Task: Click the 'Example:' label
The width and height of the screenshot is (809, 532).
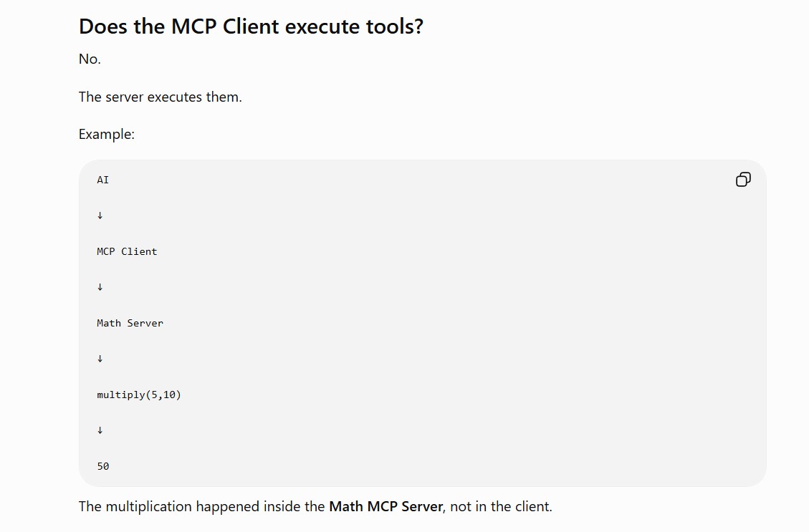Action: pyautogui.click(x=106, y=134)
